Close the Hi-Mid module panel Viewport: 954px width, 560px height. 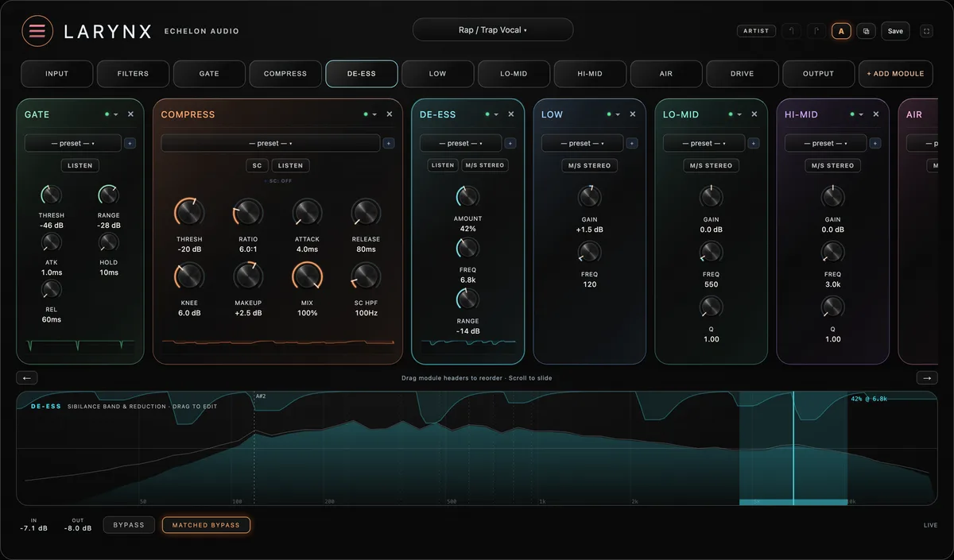(876, 114)
